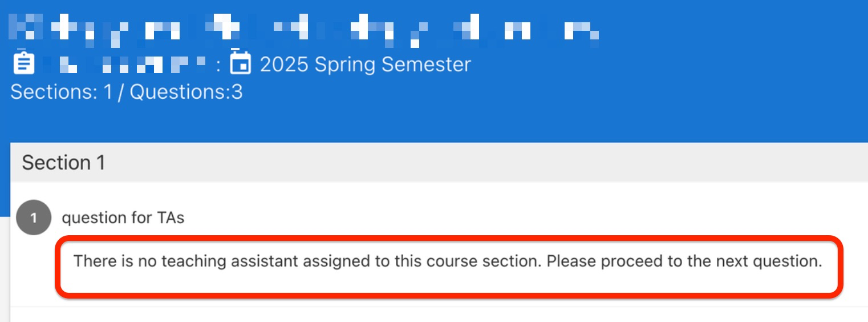Click the "Questions:3" count text

coord(186,92)
